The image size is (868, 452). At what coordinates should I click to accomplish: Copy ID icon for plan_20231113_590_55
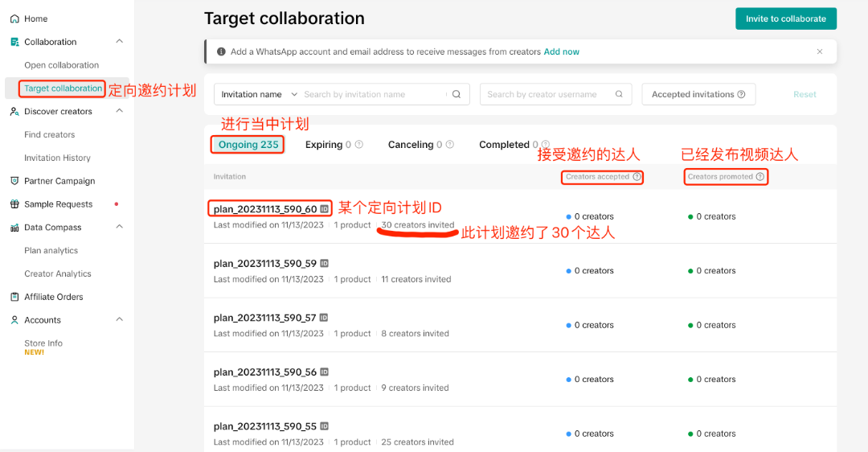coord(325,426)
